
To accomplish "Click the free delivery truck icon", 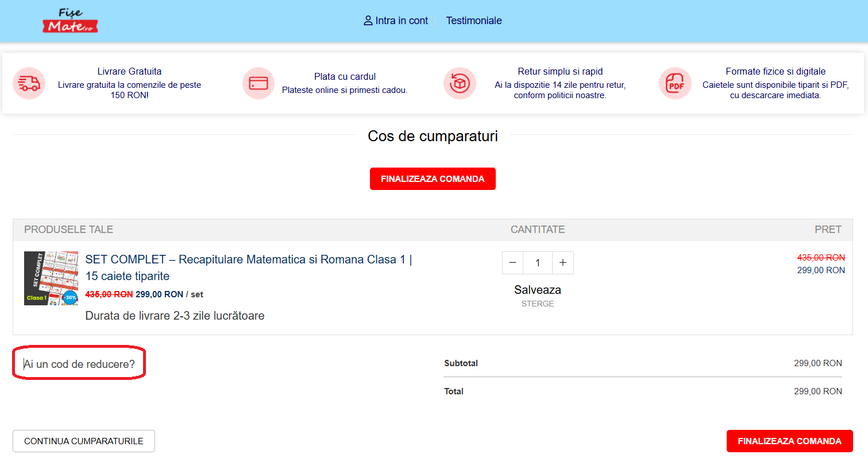I will click(29, 83).
